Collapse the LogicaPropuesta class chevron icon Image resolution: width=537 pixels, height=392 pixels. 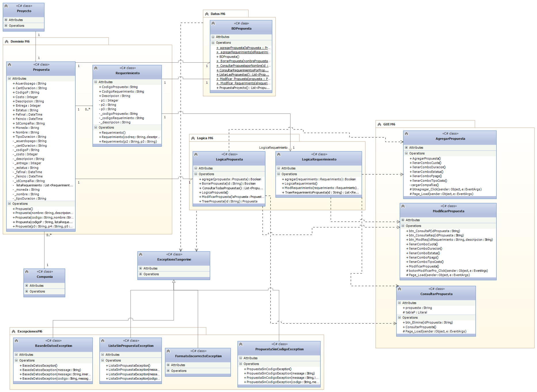(x=196, y=154)
